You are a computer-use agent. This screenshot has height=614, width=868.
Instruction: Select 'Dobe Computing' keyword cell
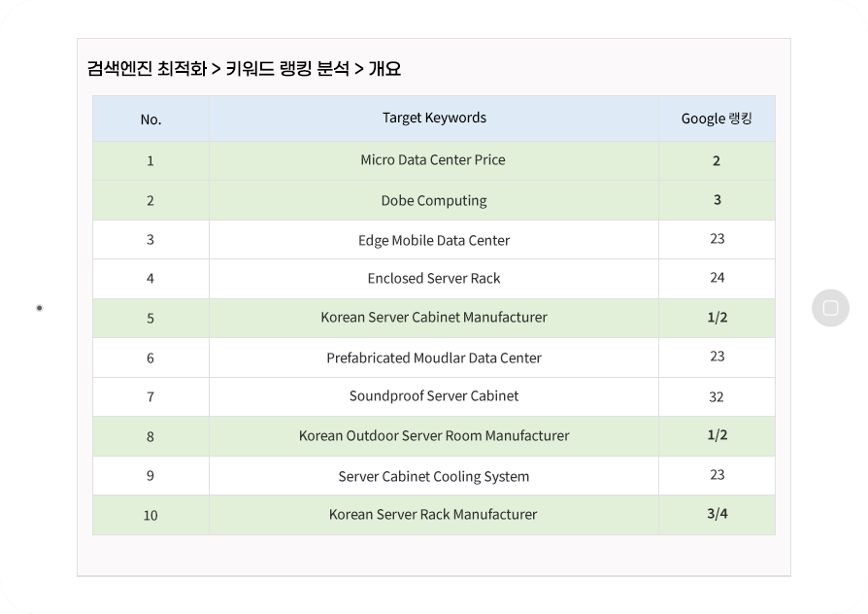[434, 200]
